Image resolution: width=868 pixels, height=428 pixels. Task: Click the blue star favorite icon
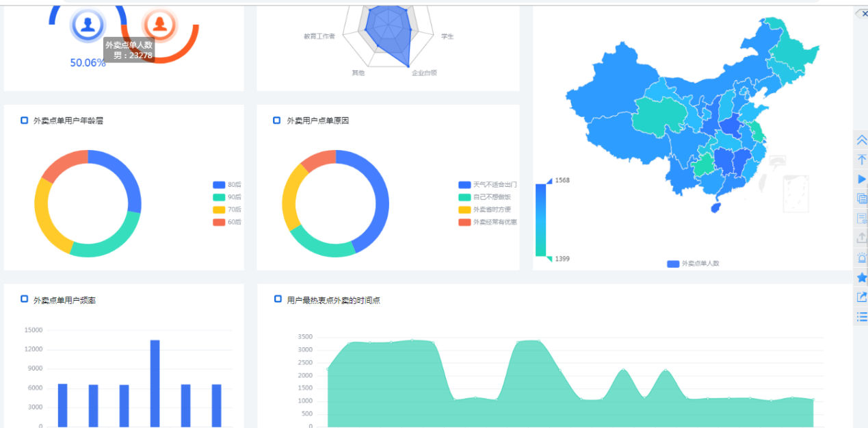[x=861, y=277]
